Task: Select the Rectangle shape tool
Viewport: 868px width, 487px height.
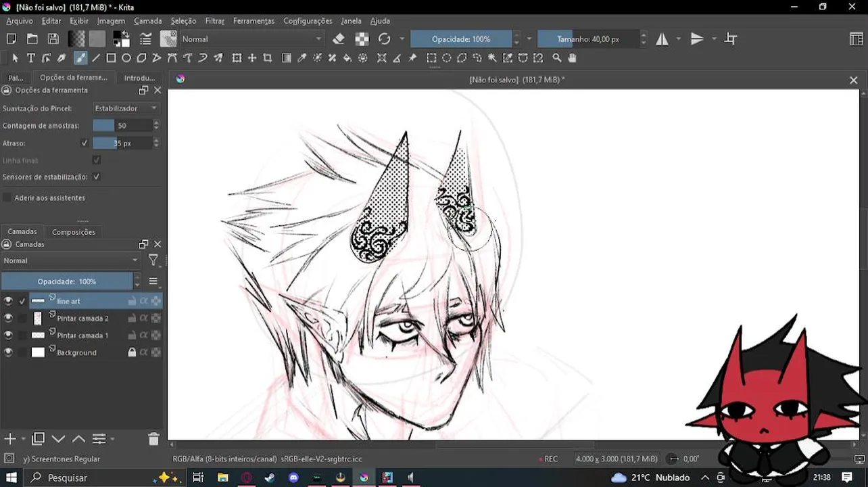Action: click(111, 58)
